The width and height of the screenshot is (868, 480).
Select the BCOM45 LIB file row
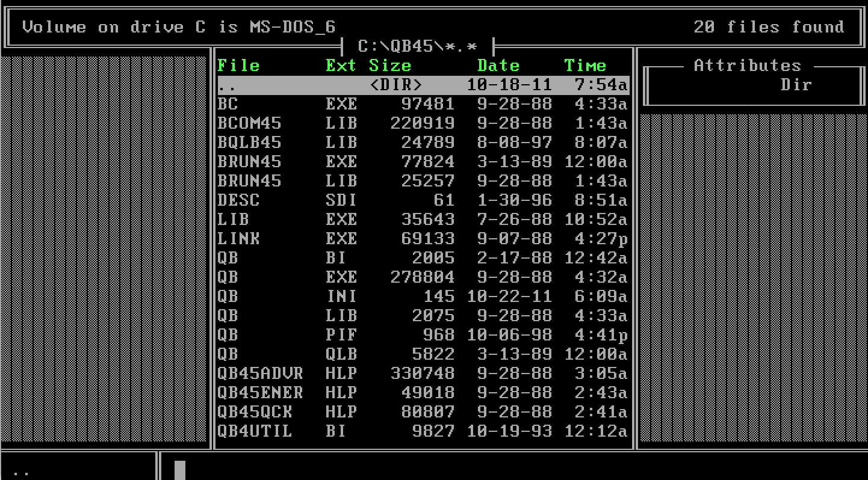[x=423, y=123]
